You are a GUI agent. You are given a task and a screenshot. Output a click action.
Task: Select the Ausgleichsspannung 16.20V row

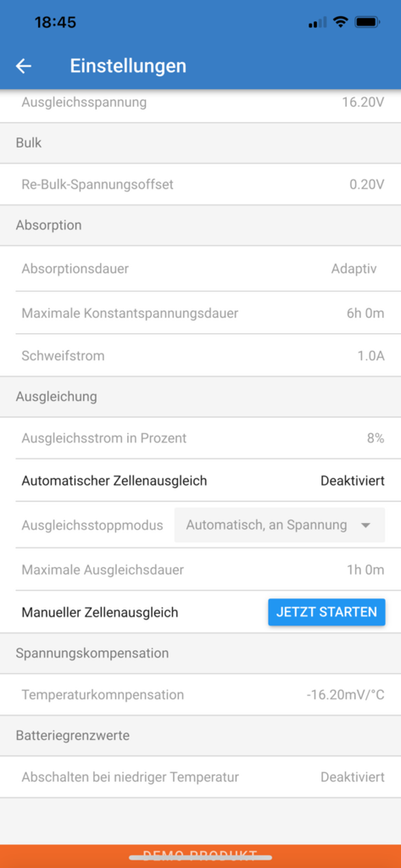(200, 103)
